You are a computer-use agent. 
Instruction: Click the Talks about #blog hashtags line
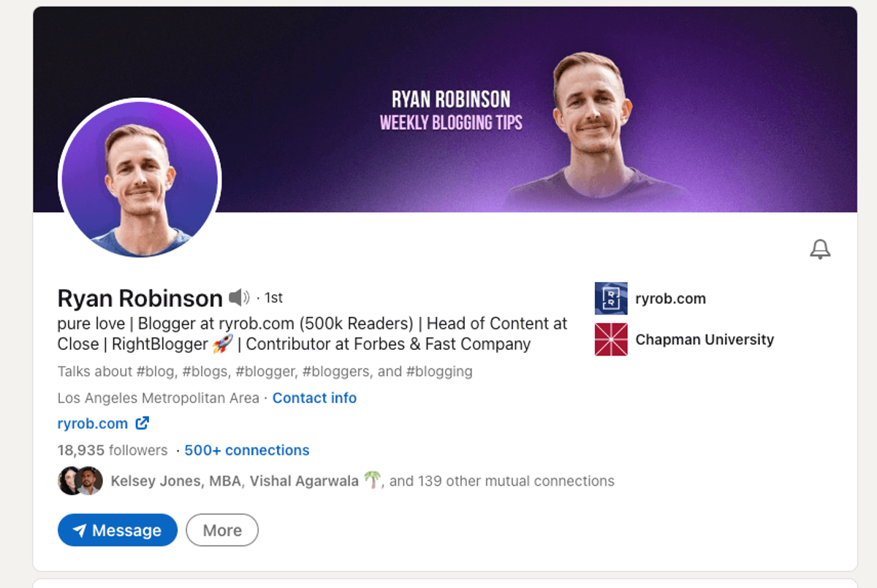pyautogui.click(x=265, y=372)
